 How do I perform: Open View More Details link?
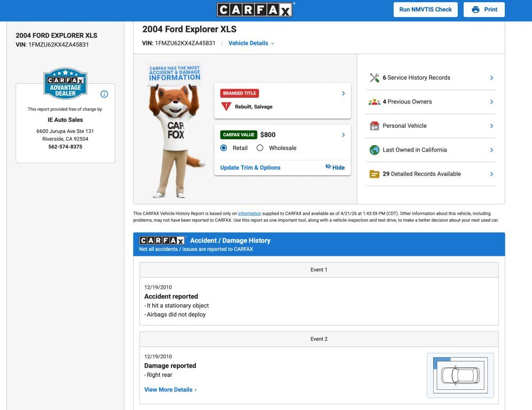(x=170, y=390)
